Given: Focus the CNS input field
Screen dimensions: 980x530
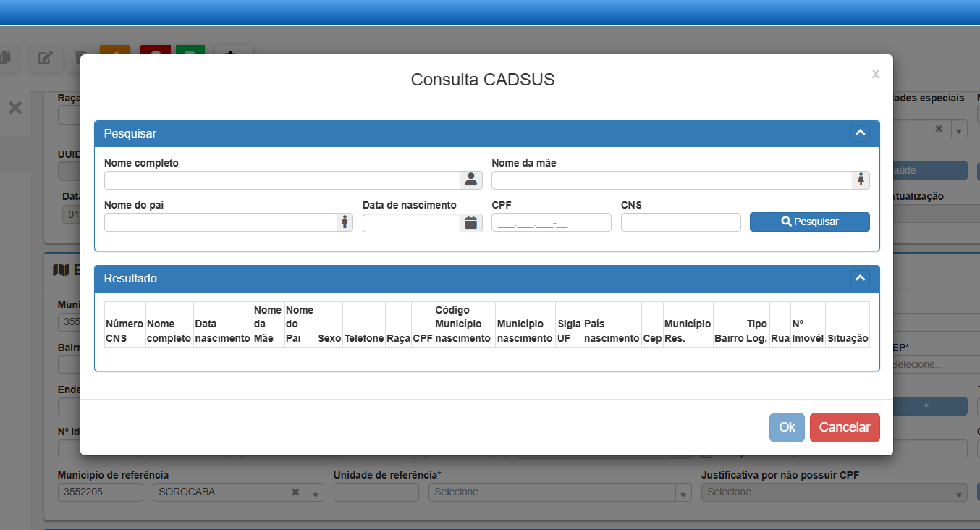Looking at the screenshot, I should click(681, 222).
